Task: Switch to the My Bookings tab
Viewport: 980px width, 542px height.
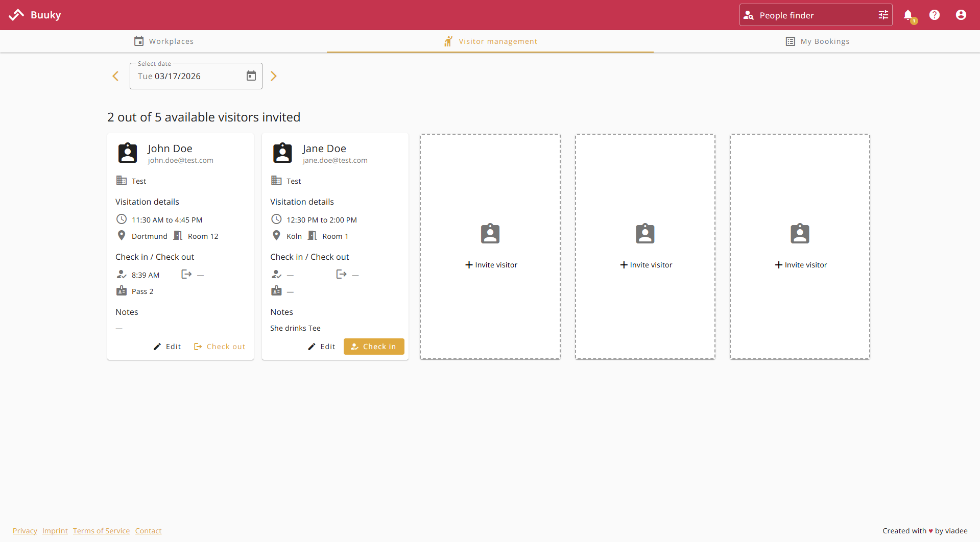Action: 817,41
